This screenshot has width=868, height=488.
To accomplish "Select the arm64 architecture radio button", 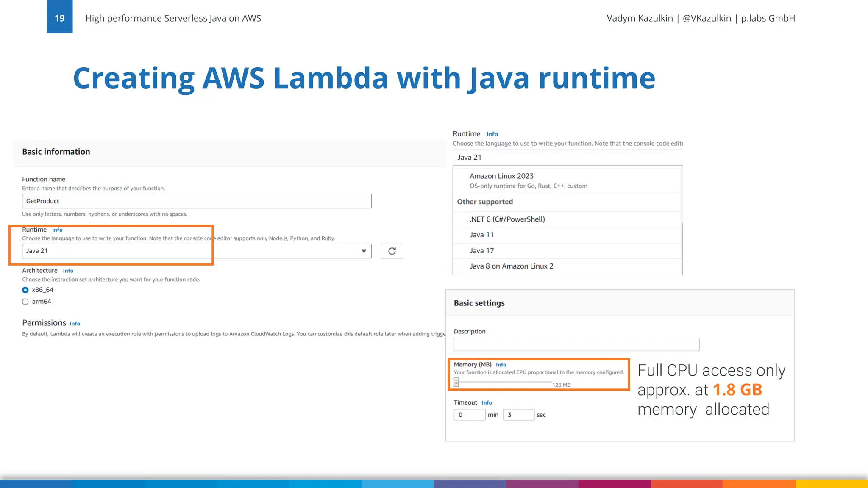I will click(x=25, y=302).
